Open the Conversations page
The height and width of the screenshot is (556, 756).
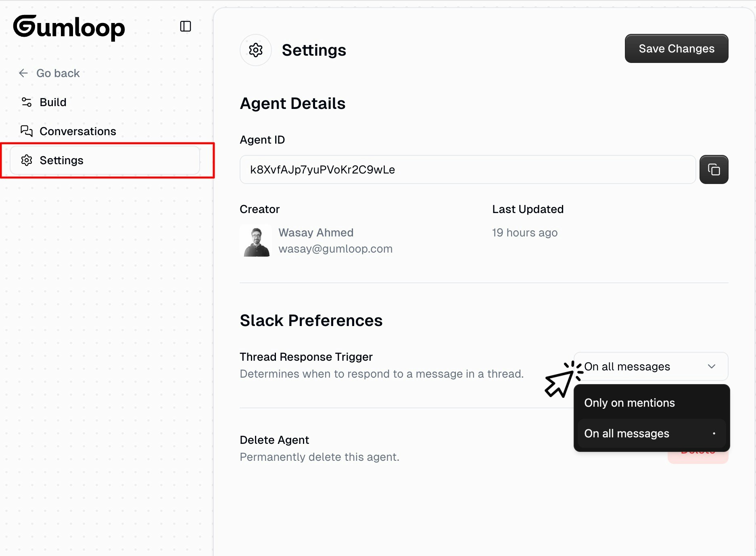[x=77, y=131]
